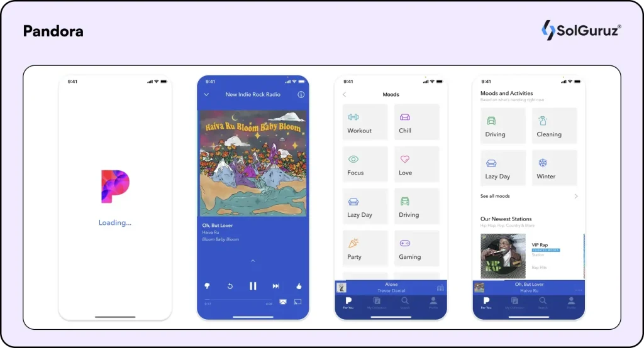Select Driving under Moods and Activities
Image resolution: width=644 pixels, height=348 pixels.
tap(502, 126)
